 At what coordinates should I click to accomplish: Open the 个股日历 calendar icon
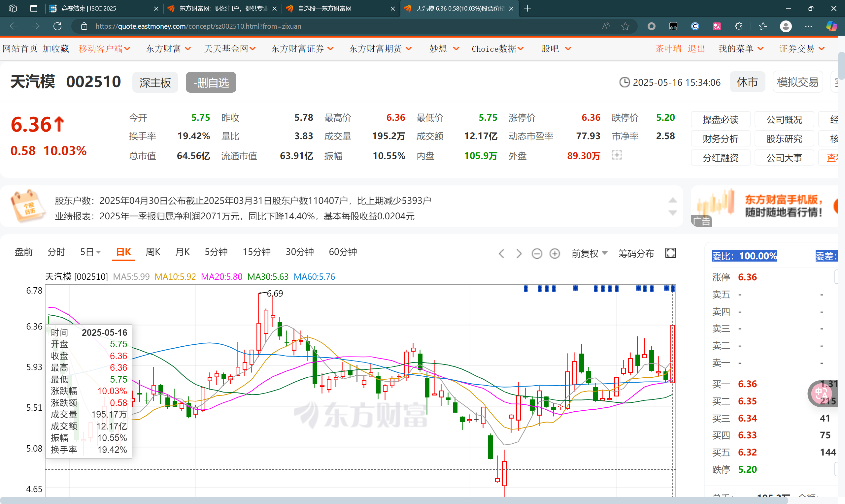(27, 206)
